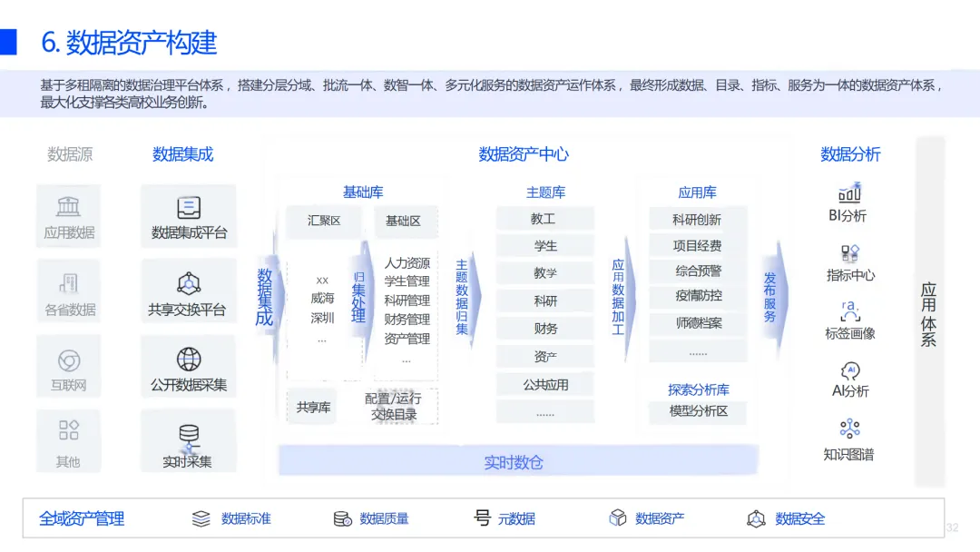Click the 汇聚区 box
Viewport: 980px width, 552px height.
324,221
